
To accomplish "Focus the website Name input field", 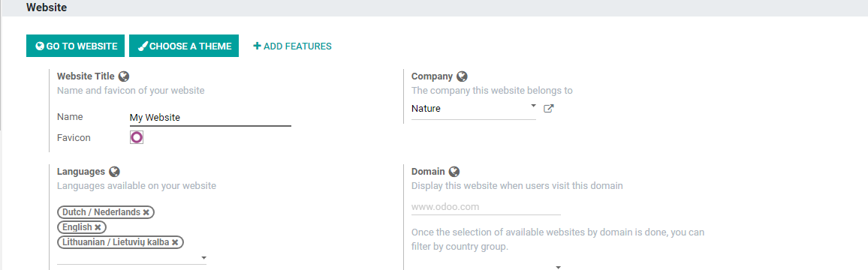I will pyautogui.click(x=210, y=118).
